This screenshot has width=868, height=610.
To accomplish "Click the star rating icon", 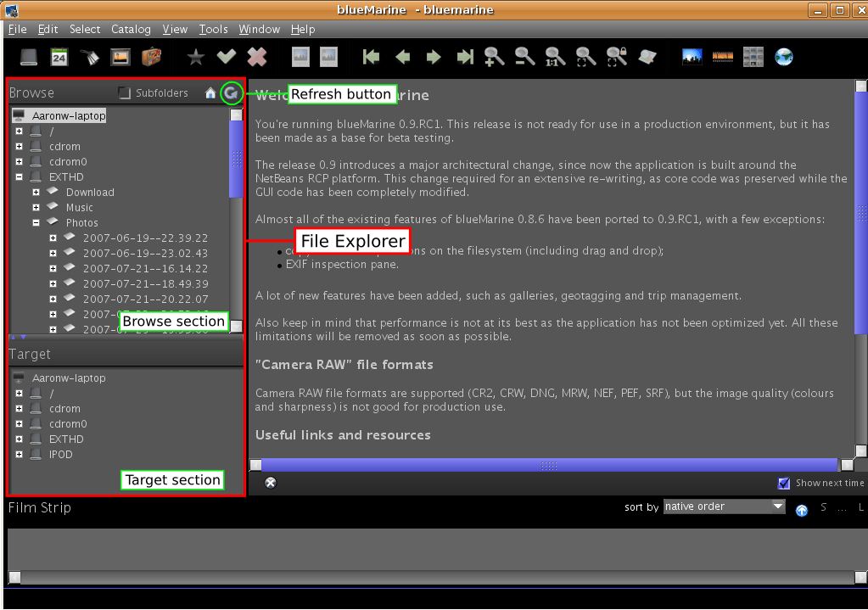I will pos(195,57).
